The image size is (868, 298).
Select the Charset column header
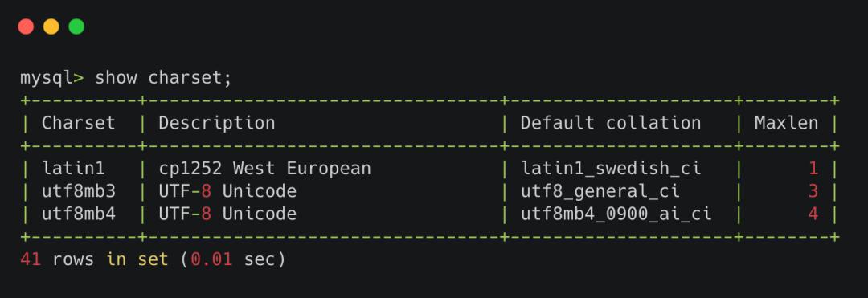point(79,123)
